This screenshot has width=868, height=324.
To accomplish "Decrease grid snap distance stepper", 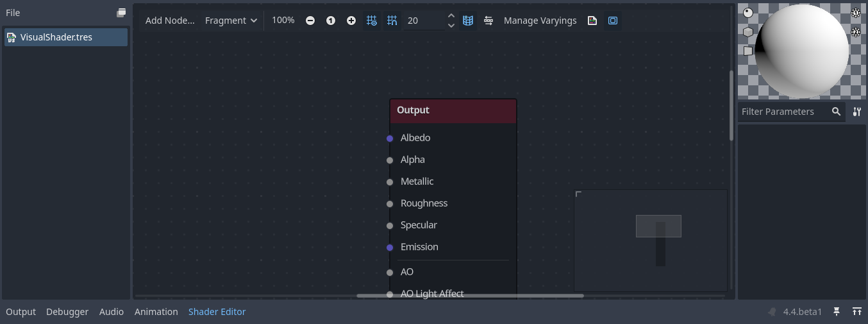I will [x=451, y=25].
